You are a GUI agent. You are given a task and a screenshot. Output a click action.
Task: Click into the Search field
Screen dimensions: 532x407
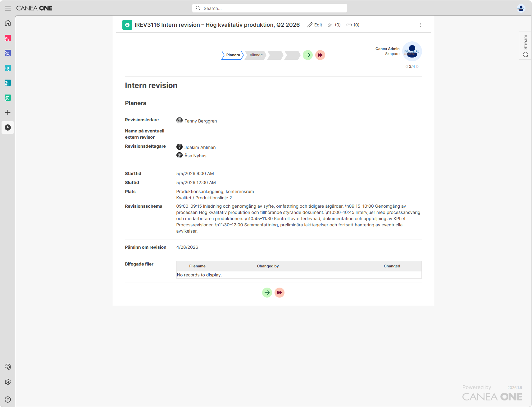point(270,8)
